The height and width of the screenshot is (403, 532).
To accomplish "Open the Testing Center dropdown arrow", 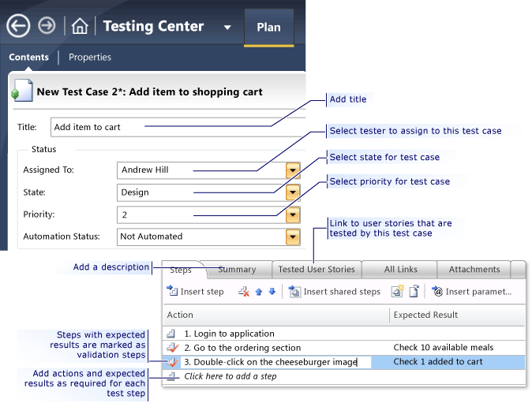I will pyautogui.click(x=227, y=28).
